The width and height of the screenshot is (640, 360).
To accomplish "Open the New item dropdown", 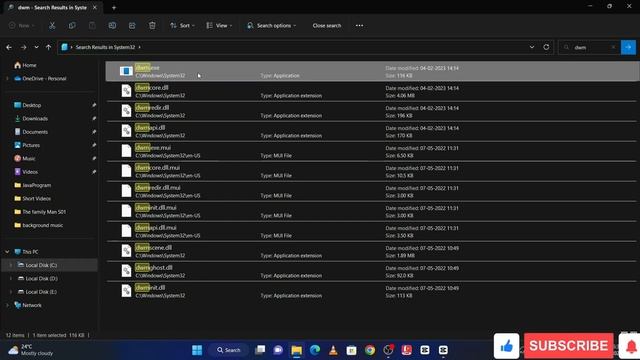I will (22, 25).
